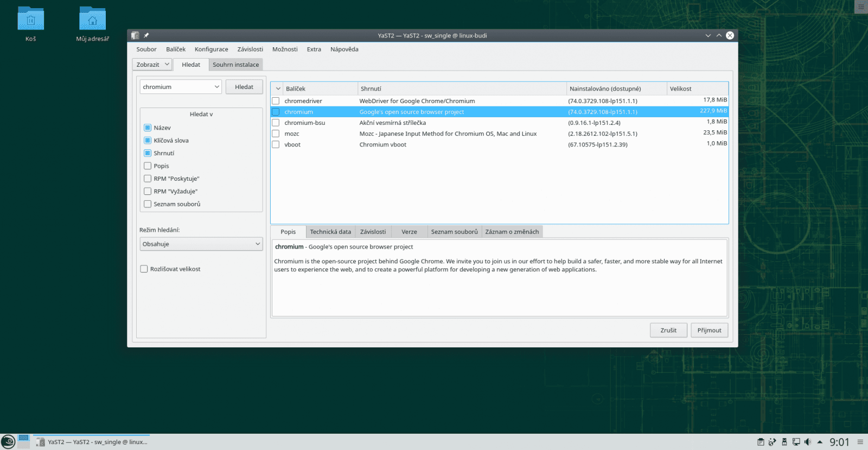
Task: Open removable devices tray icon
Action: point(784,442)
